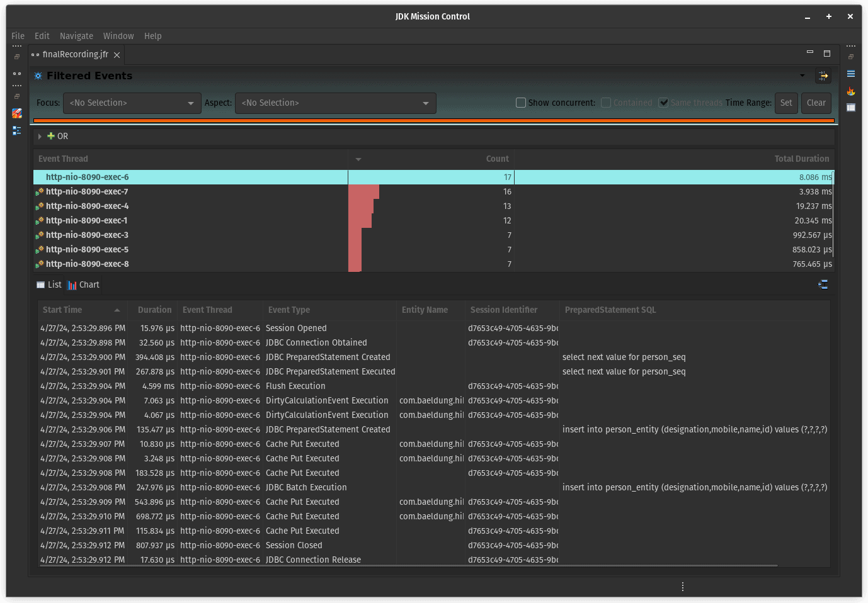The height and width of the screenshot is (603, 868).
Task: Open the File menu
Action: [18, 36]
